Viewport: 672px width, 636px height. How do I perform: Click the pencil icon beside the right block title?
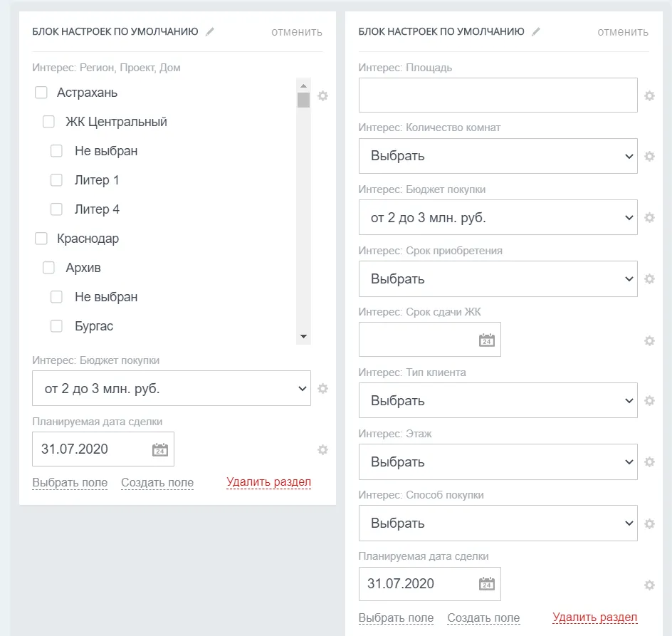[536, 31]
